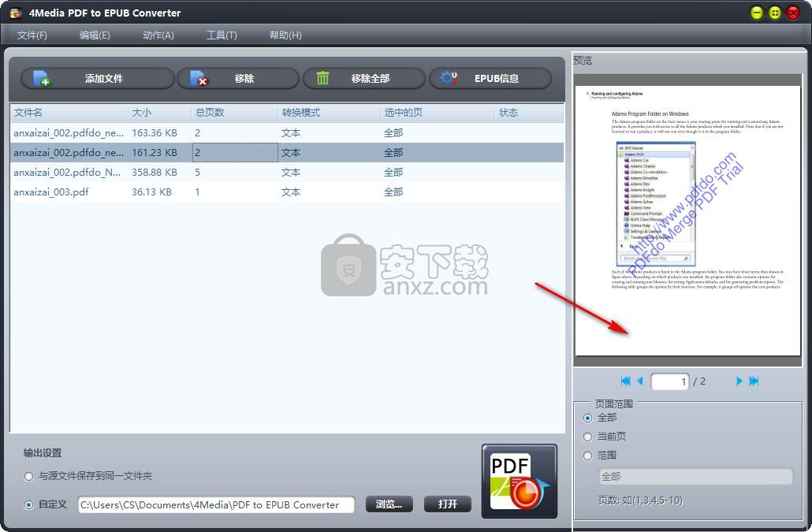Start conversion with the large PDF convert icon
Viewport: 812px width, 532px height.
pyautogui.click(x=520, y=481)
